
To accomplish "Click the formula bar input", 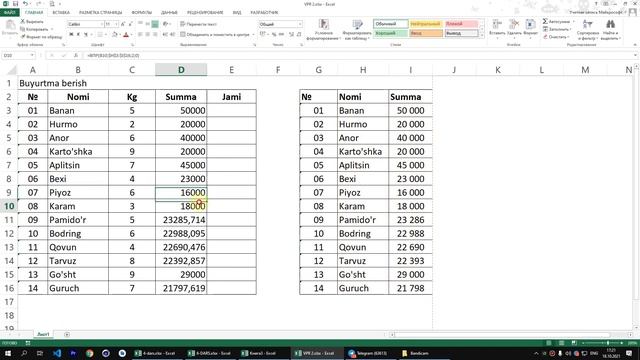I will point(359,55).
